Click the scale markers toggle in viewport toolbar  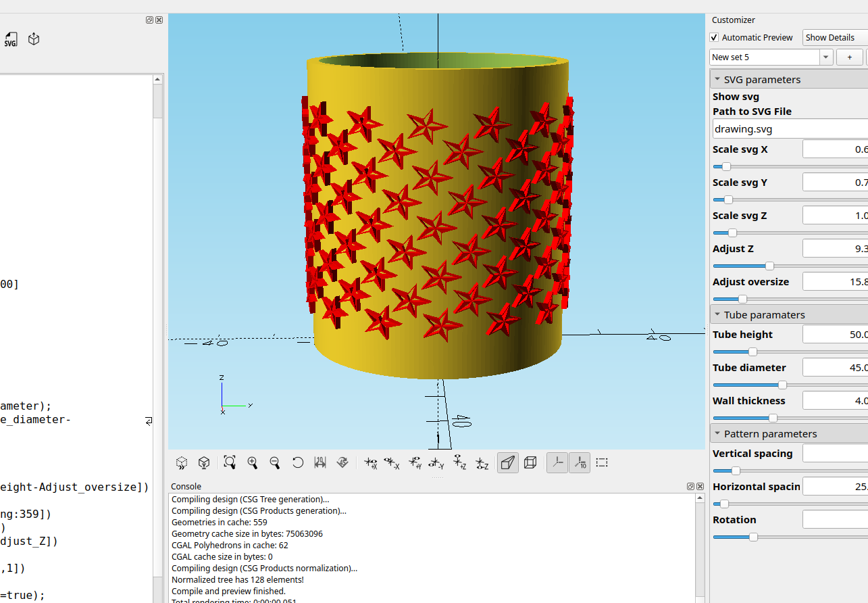[580, 462]
